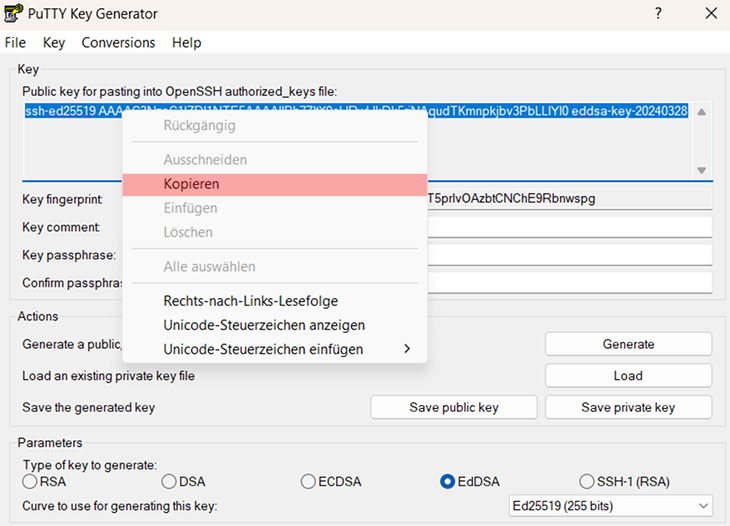Click the greyed-out Ausschneiden entry

275,160
